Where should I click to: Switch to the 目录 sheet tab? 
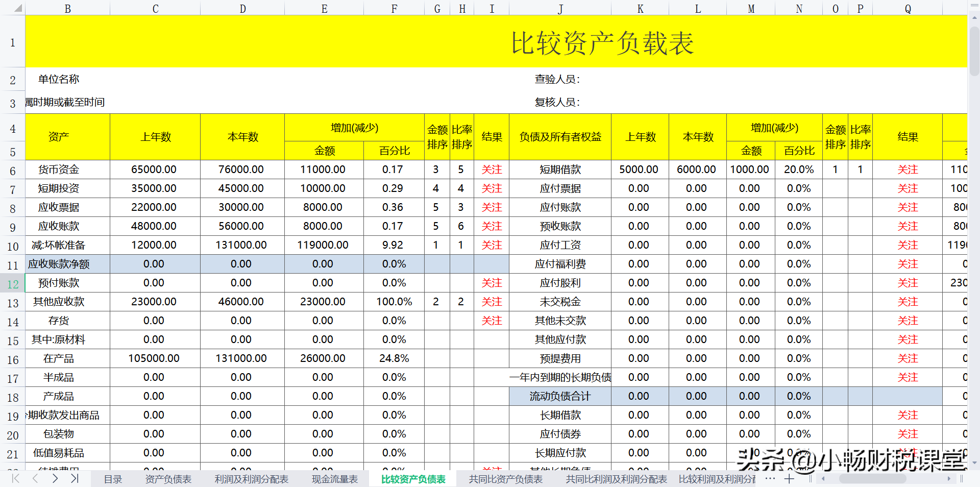(x=113, y=479)
